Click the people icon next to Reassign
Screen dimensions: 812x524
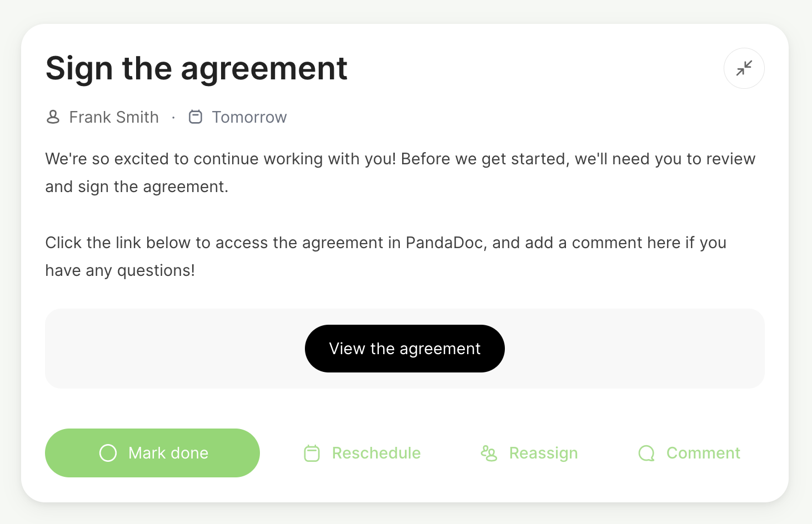pos(489,453)
